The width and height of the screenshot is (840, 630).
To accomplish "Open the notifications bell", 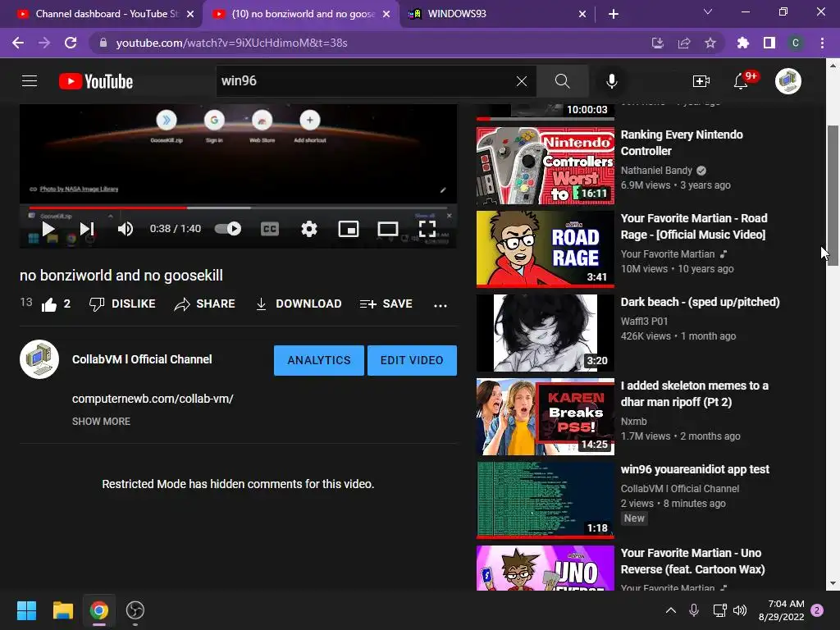I will 741,81.
